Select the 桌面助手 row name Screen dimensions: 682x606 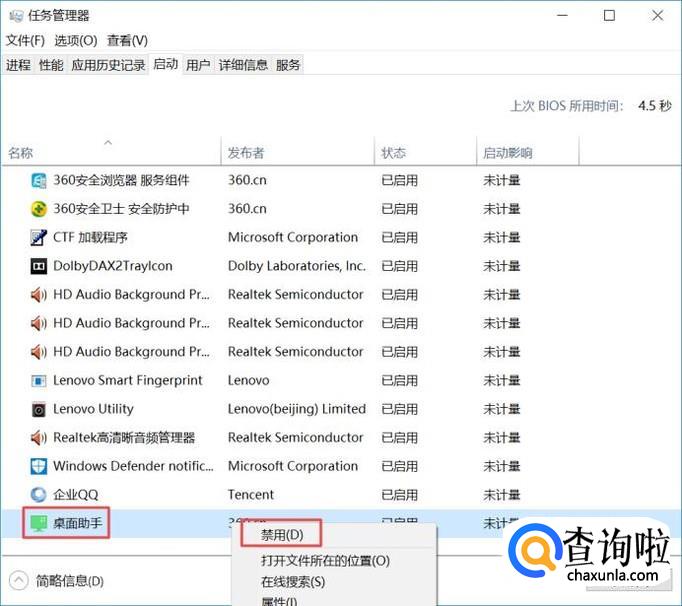(x=77, y=523)
